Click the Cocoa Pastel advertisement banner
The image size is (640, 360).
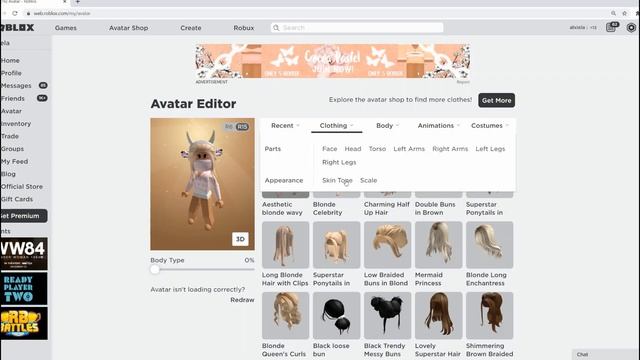(333, 61)
